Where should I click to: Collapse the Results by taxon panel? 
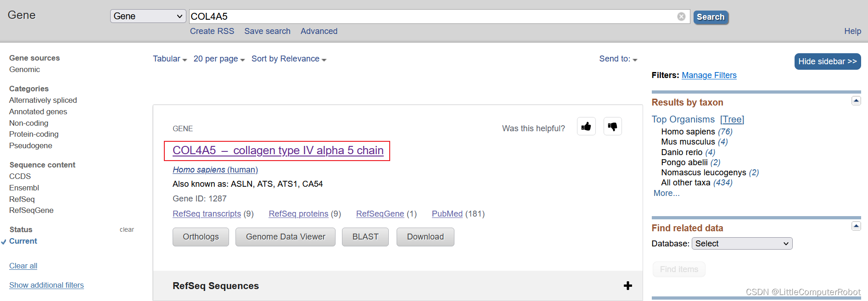point(856,100)
